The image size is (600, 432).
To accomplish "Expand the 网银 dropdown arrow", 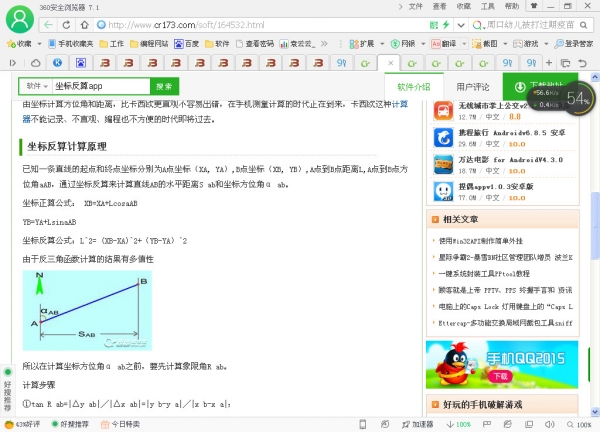I will (x=423, y=44).
